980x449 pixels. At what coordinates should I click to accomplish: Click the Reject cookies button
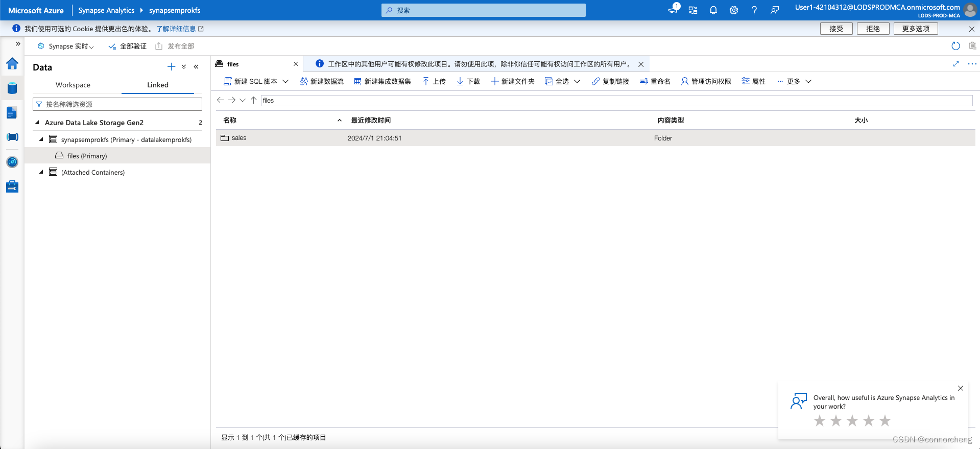[x=873, y=29]
